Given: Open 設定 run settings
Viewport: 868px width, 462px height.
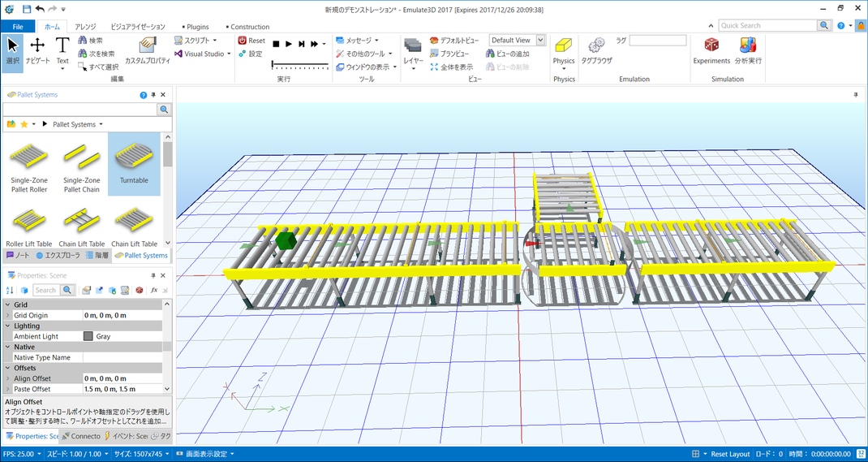Looking at the screenshot, I should pos(251,54).
